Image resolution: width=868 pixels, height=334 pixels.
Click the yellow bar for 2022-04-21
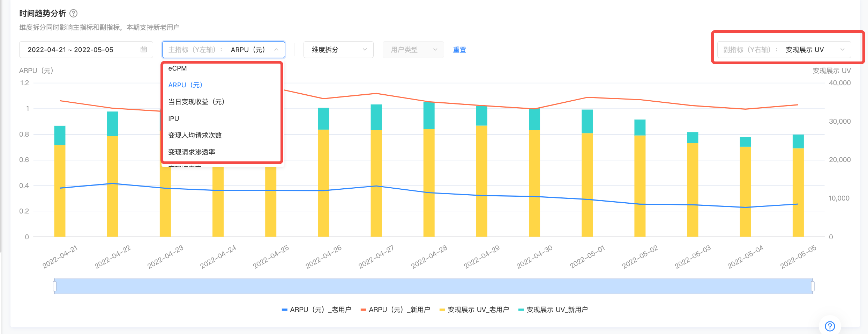click(60, 191)
